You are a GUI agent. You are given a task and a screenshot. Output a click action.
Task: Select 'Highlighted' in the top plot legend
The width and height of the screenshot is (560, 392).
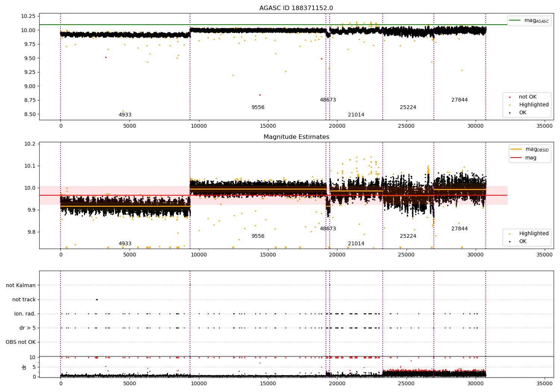[x=533, y=105]
